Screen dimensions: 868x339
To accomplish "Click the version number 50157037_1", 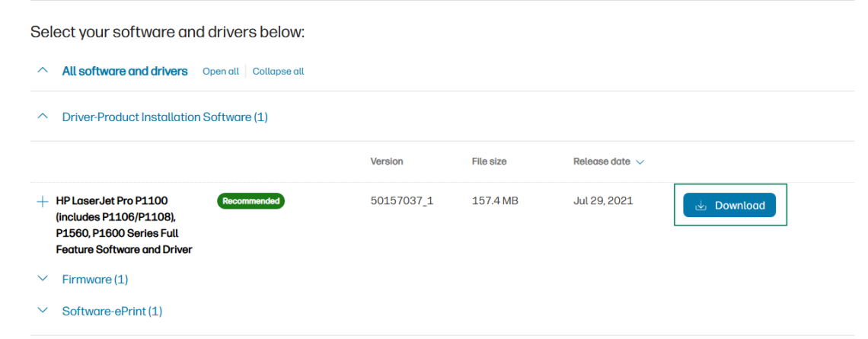I will (401, 201).
